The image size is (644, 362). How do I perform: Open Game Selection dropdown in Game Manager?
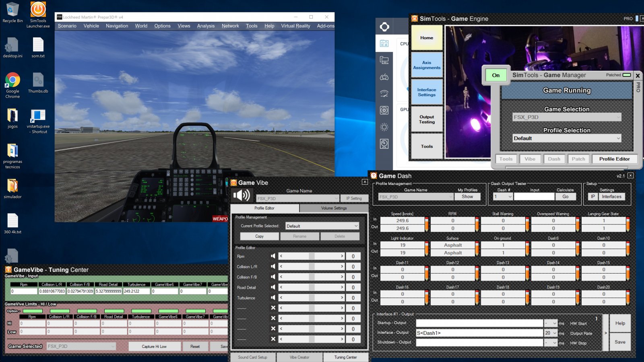567,117
